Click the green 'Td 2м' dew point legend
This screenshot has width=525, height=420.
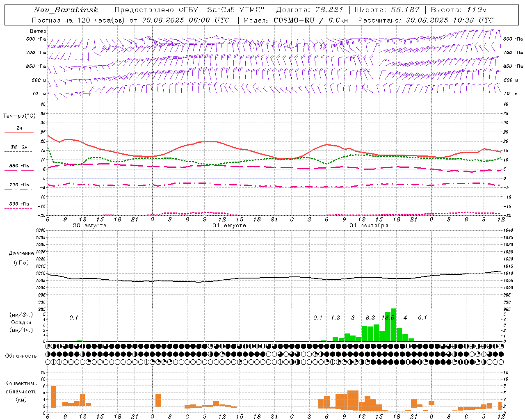[19, 147]
